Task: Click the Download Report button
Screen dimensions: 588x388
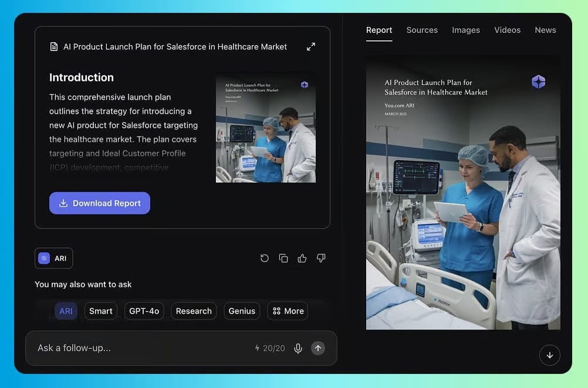Action: point(100,203)
